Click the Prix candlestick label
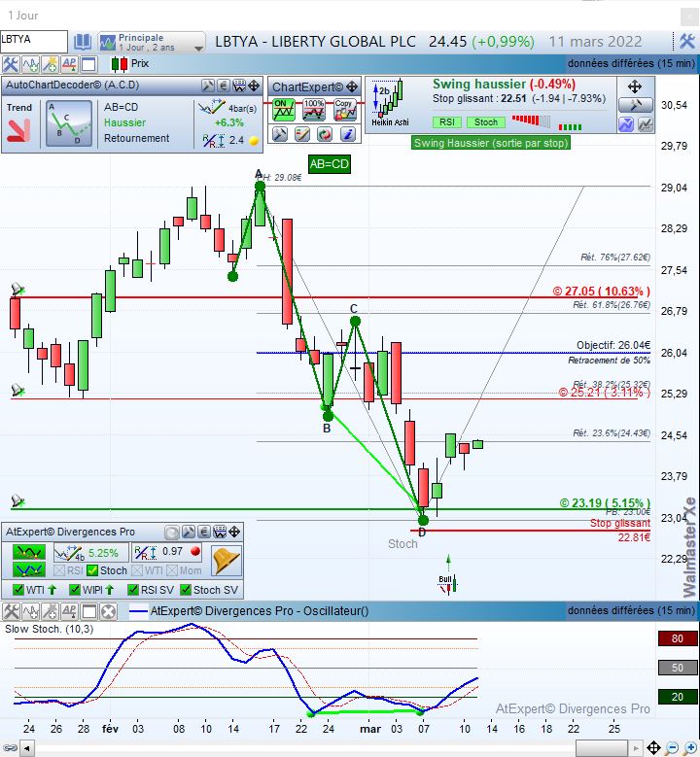The height and width of the screenshot is (757, 700). pyautogui.click(x=140, y=64)
